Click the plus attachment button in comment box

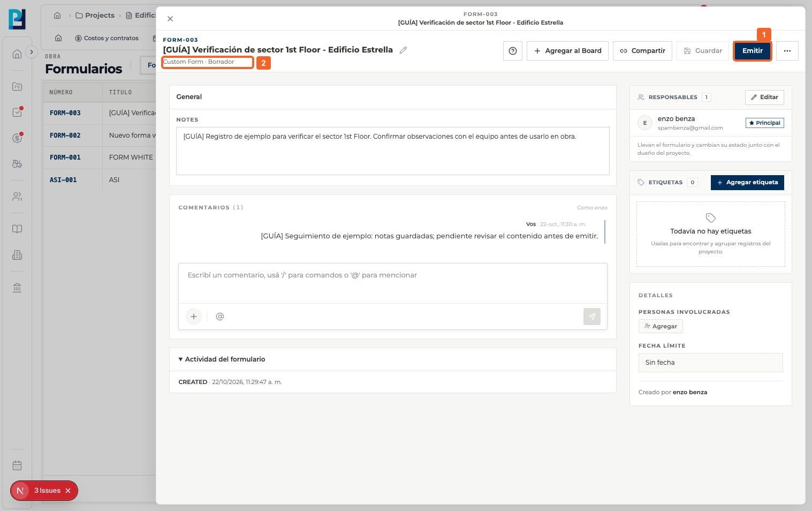[x=194, y=317]
